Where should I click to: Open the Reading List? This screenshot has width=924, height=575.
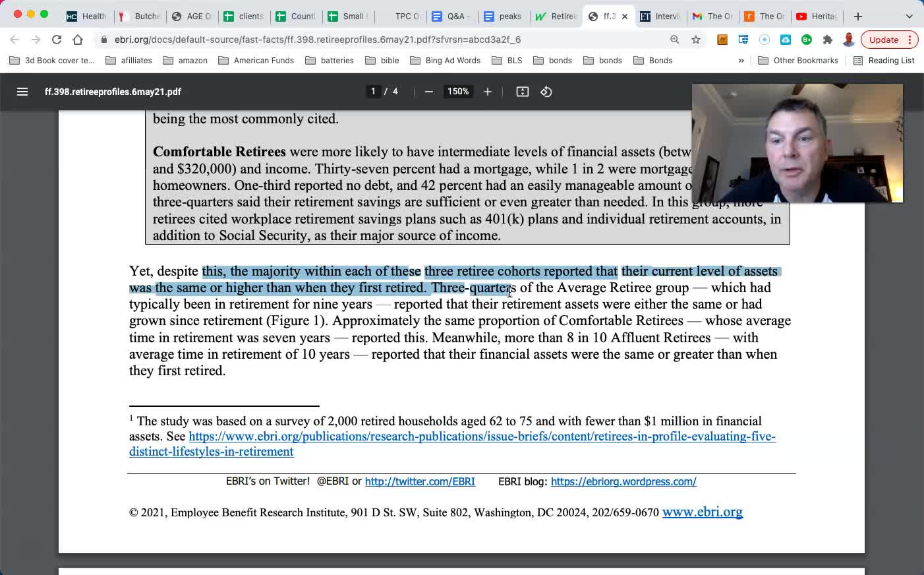tap(884, 61)
